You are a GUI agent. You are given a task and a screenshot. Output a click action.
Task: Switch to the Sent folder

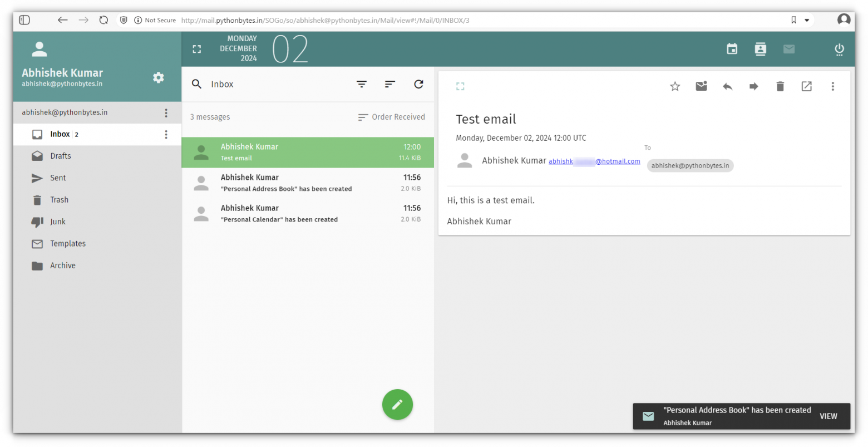(58, 178)
